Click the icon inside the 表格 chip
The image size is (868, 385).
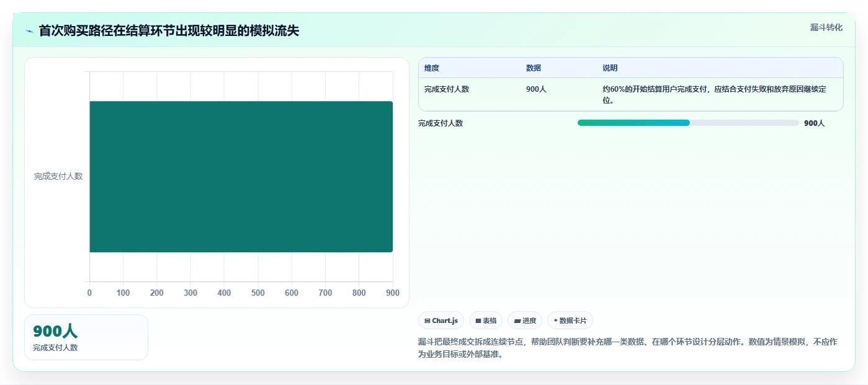[x=478, y=321]
